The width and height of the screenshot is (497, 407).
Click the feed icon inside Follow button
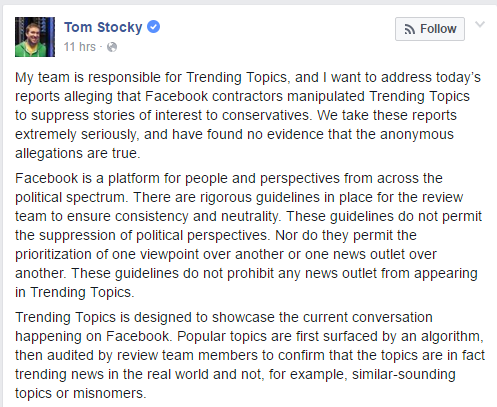click(x=410, y=29)
